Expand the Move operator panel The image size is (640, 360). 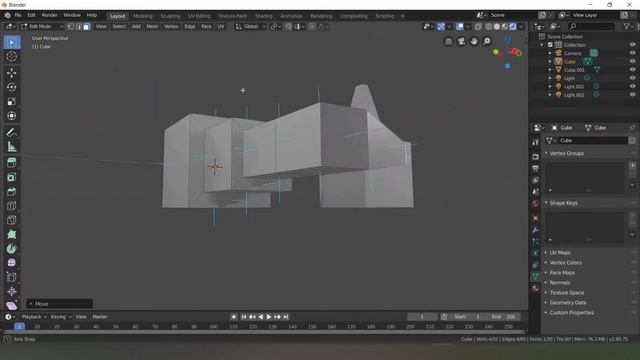pyautogui.click(x=60, y=304)
